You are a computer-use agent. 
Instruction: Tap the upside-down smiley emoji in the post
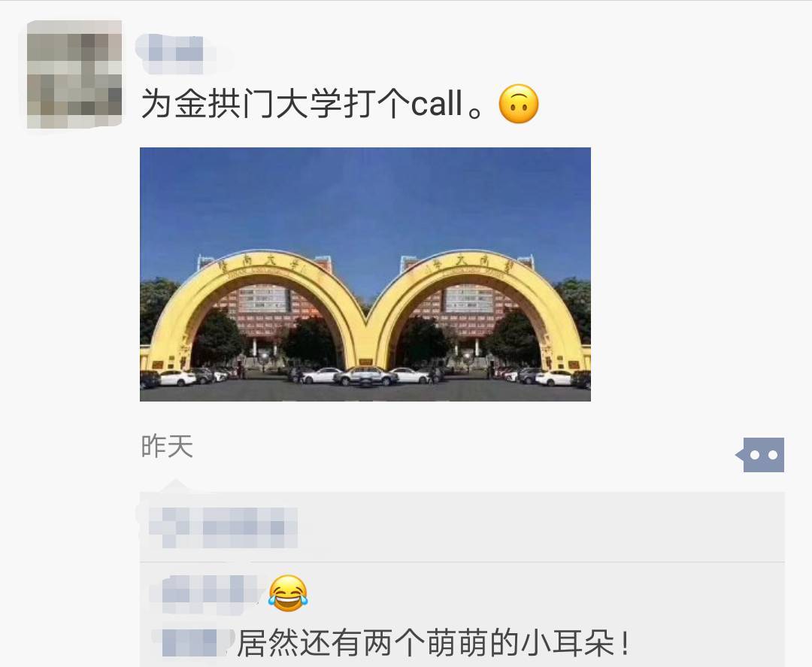click(x=518, y=104)
